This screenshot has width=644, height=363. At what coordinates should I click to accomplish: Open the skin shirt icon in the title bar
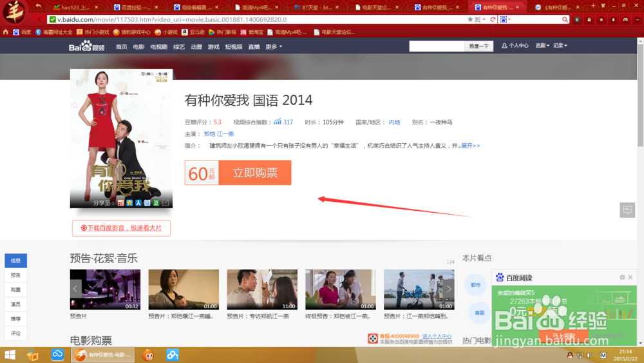[603, 6]
